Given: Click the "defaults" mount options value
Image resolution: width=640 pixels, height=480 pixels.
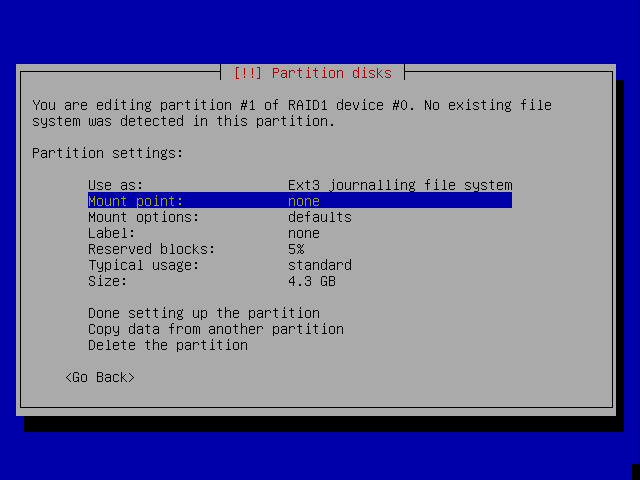Looking at the screenshot, I should click(320, 217).
